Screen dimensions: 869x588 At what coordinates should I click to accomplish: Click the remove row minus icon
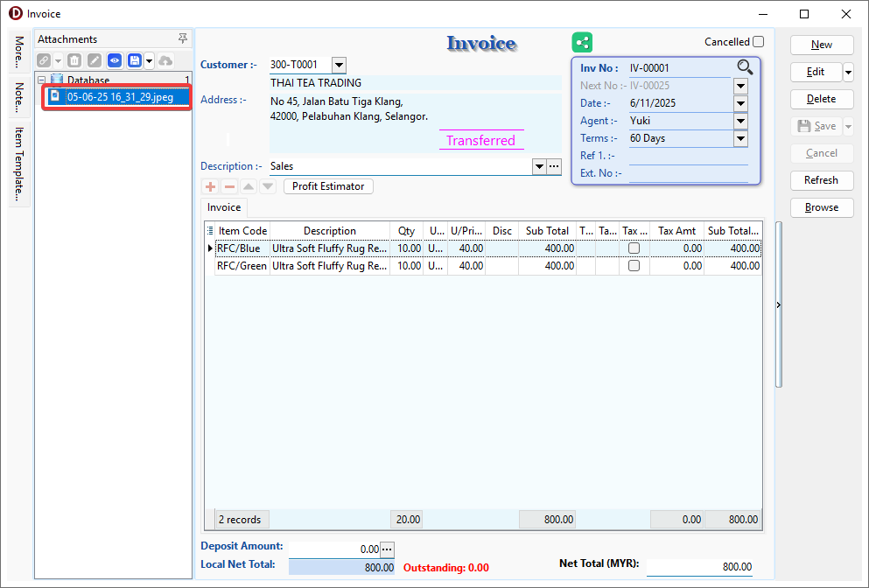pyautogui.click(x=229, y=186)
